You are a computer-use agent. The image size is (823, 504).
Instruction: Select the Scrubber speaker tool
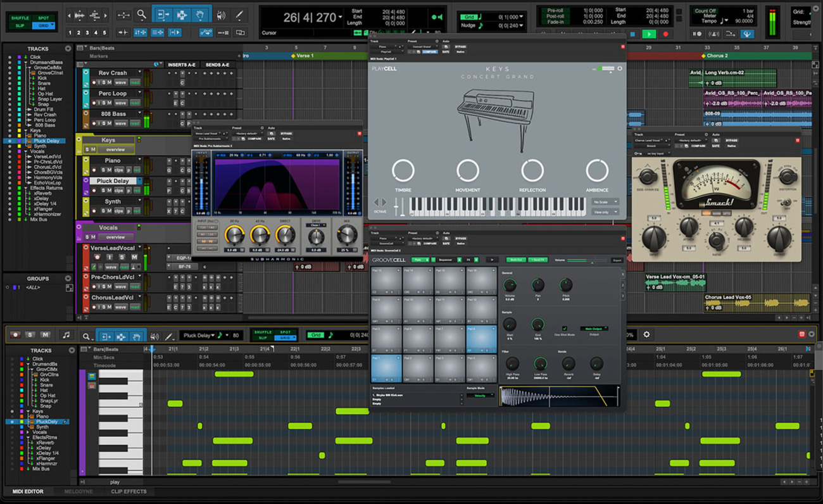point(221,15)
